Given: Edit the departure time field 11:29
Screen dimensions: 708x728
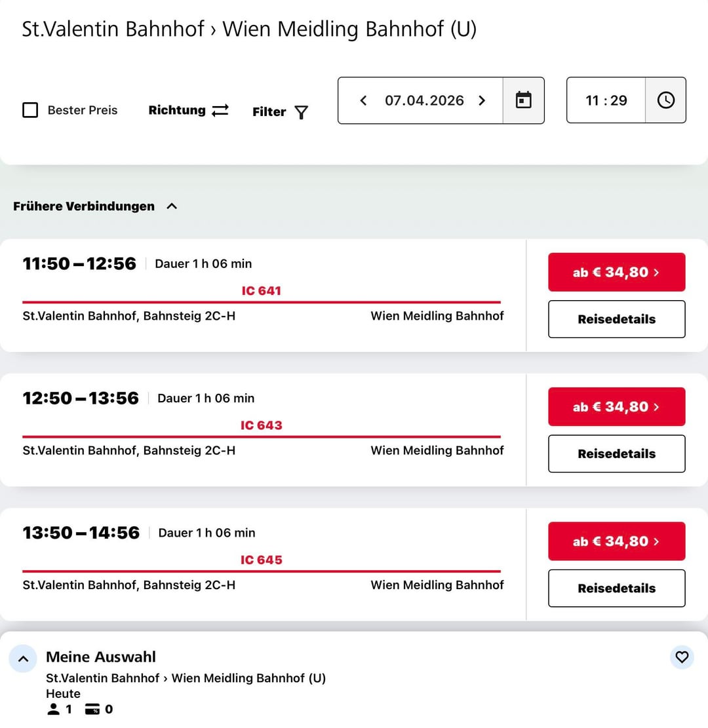Looking at the screenshot, I should pos(606,100).
